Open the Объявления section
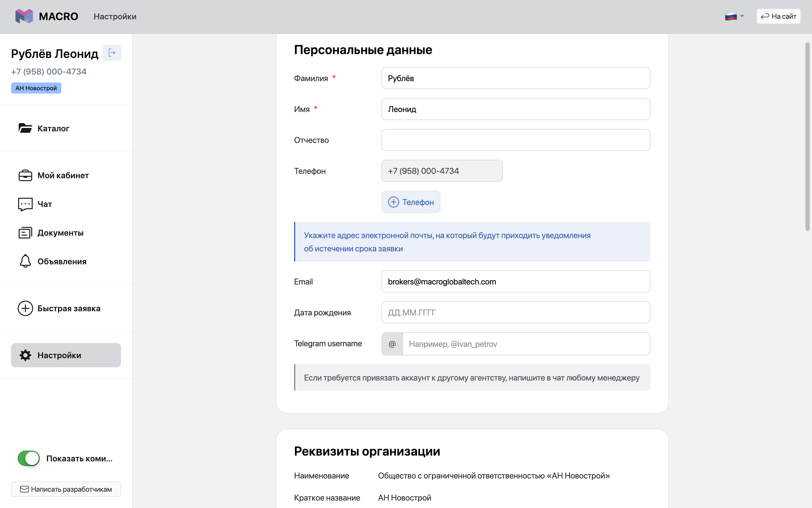This screenshot has height=508, width=812. coord(66,261)
